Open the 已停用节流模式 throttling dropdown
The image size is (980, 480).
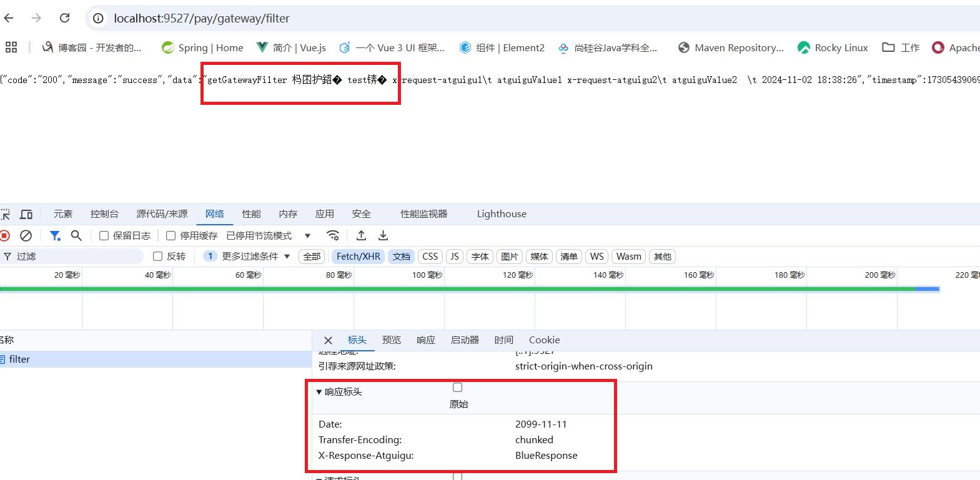click(x=269, y=236)
